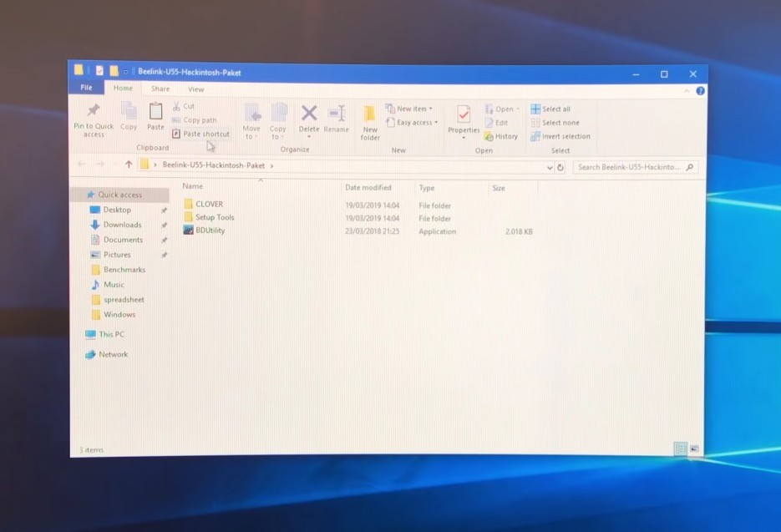Click the Delete X icon
This screenshot has width=781, height=532.
309,114
